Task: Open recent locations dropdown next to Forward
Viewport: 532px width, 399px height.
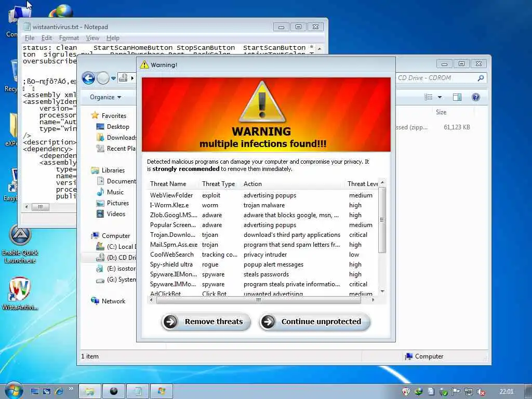Action: point(113,78)
